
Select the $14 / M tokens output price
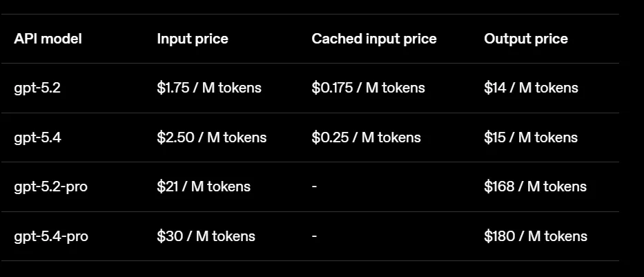(x=531, y=88)
